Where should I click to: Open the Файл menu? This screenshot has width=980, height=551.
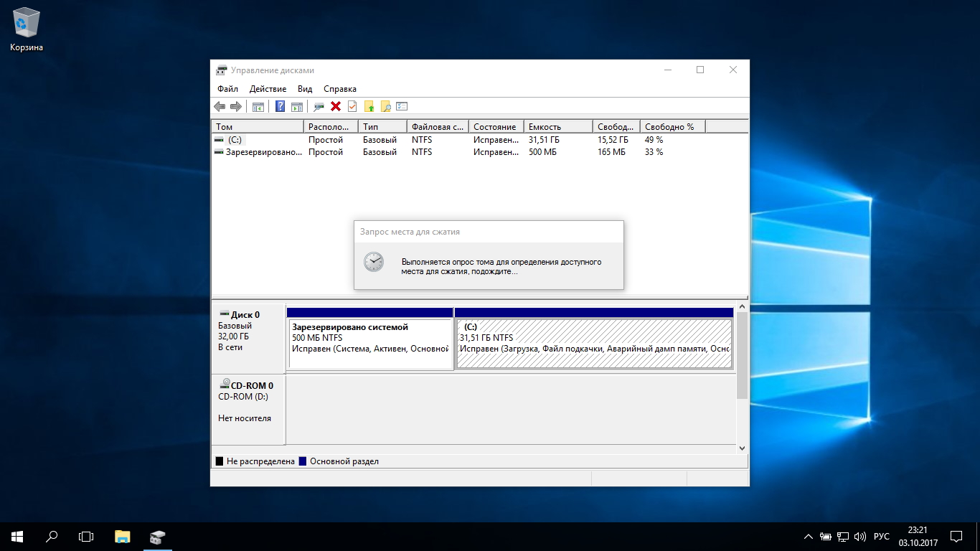pos(227,89)
